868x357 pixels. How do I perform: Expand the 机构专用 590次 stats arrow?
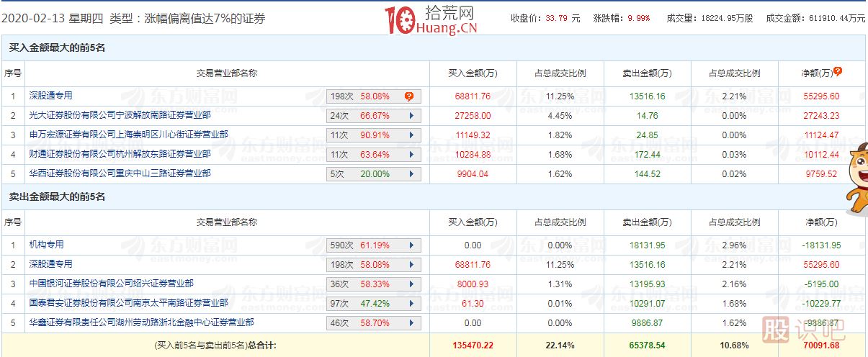coord(411,245)
